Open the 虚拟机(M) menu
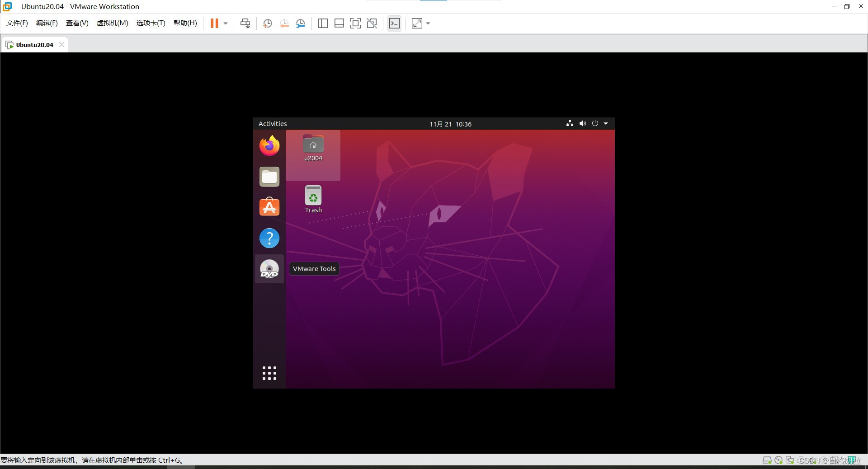Image resolution: width=868 pixels, height=469 pixels. (113, 23)
